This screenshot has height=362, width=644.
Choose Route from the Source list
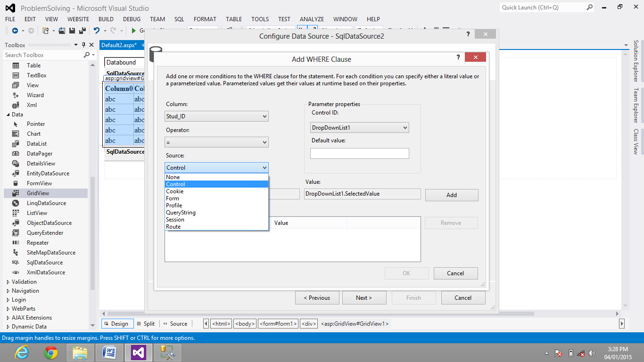(216, 227)
